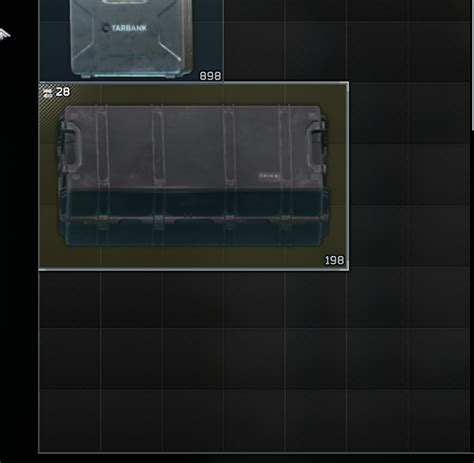The height and width of the screenshot is (463, 474).
Task: Click the white wing icon at the left edge
Action: tap(5, 34)
